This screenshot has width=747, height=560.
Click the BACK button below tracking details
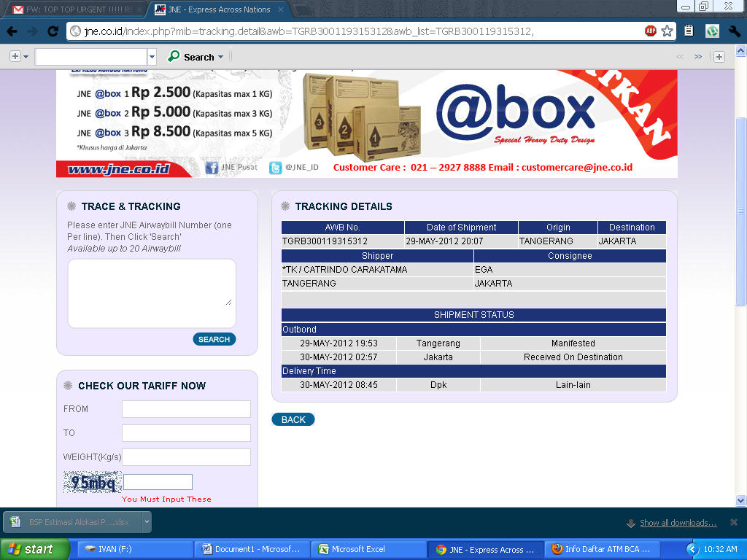coord(293,419)
